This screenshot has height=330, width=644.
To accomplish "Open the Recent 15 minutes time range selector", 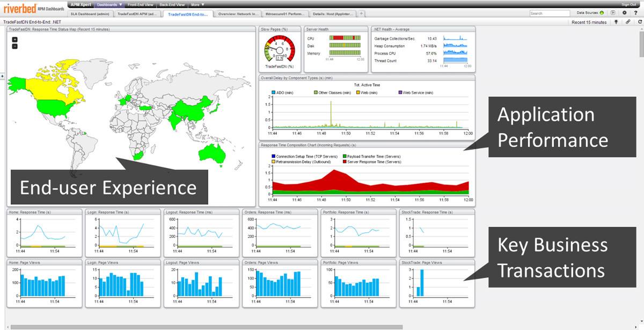I will [x=589, y=22].
